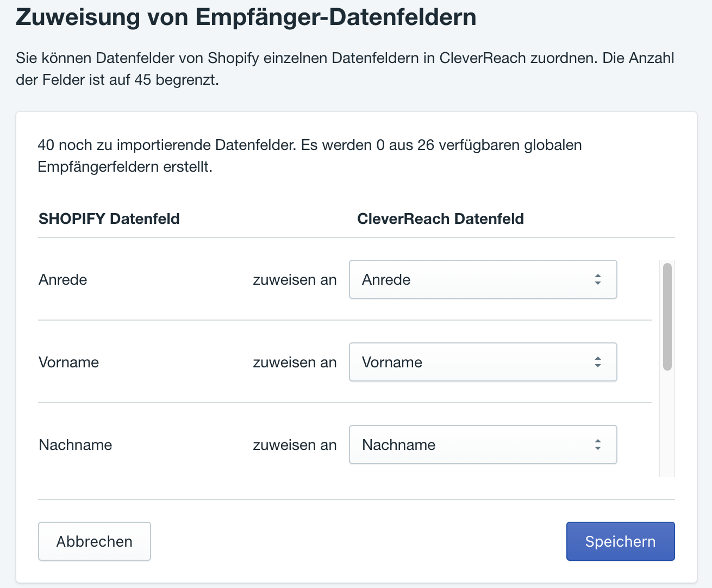Click the CleverReach Datenfeld column header

coord(440,219)
